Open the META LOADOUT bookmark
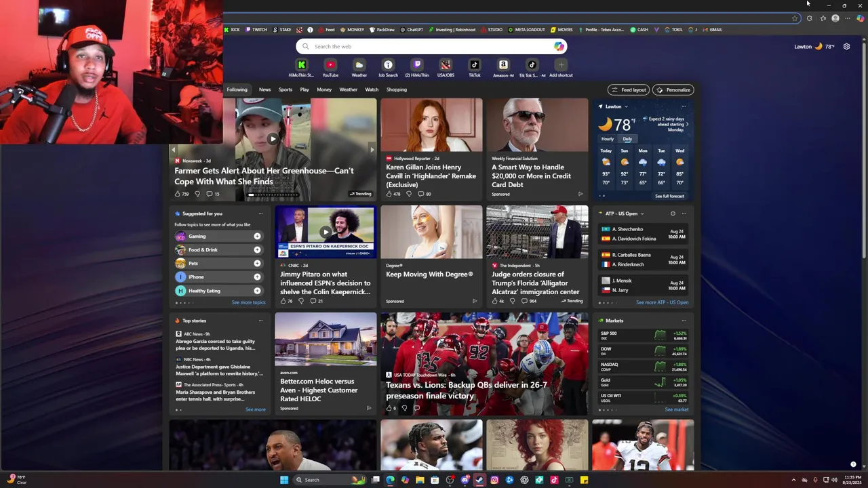868x488 pixels. 526,30
